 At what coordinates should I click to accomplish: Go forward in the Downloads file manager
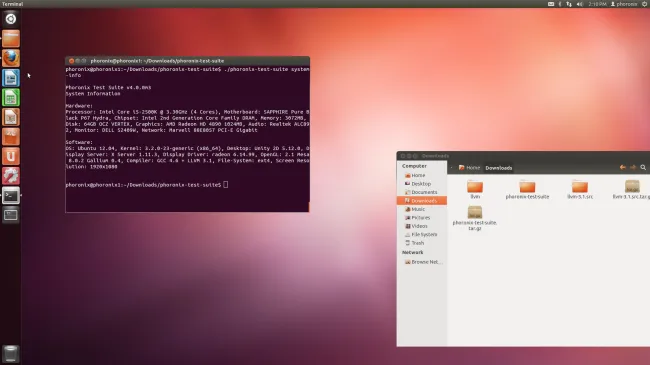(x=633, y=168)
